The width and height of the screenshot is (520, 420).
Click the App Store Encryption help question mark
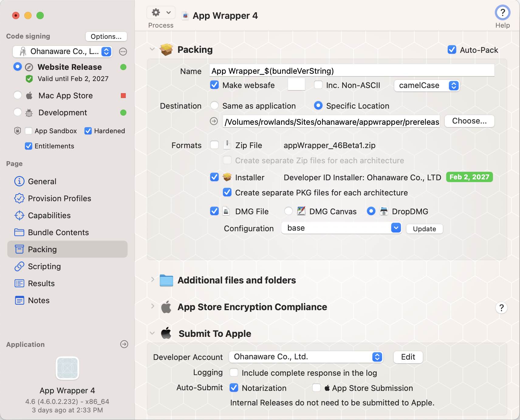[x=501, y=308]
